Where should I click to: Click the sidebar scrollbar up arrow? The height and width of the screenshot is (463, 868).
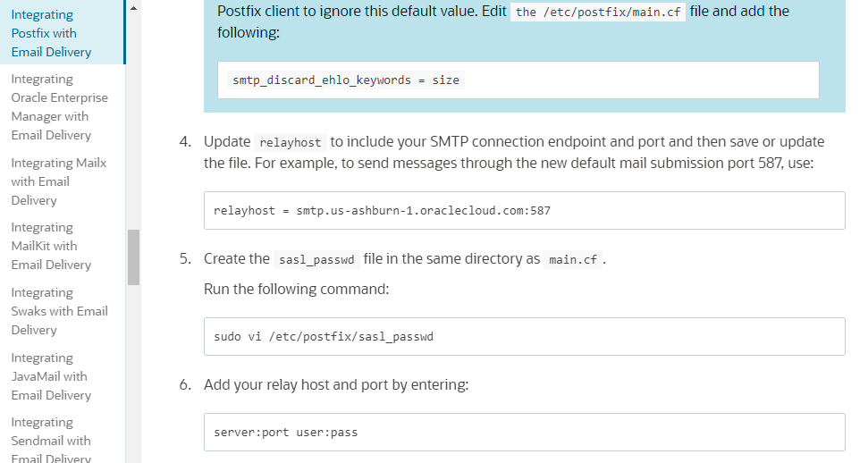(x=133, y=8)
